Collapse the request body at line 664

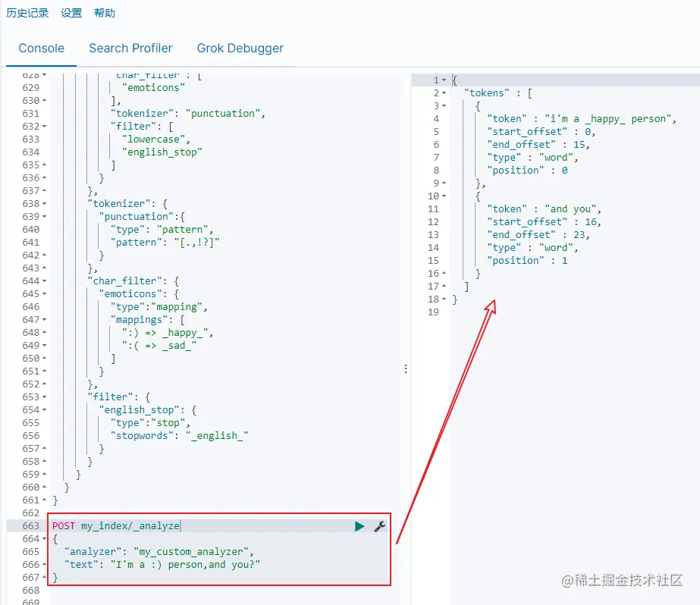(45, 539)
